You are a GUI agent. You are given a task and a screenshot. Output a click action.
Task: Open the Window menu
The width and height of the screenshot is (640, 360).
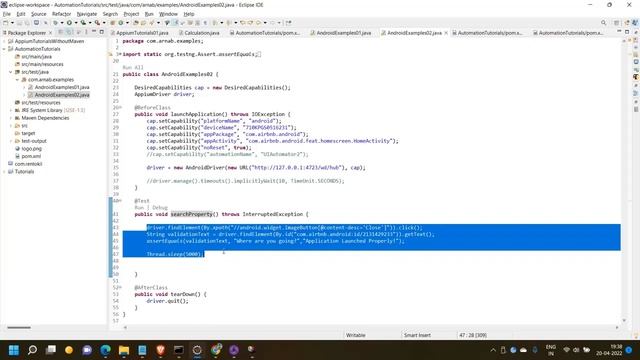(x=168, y=14)
